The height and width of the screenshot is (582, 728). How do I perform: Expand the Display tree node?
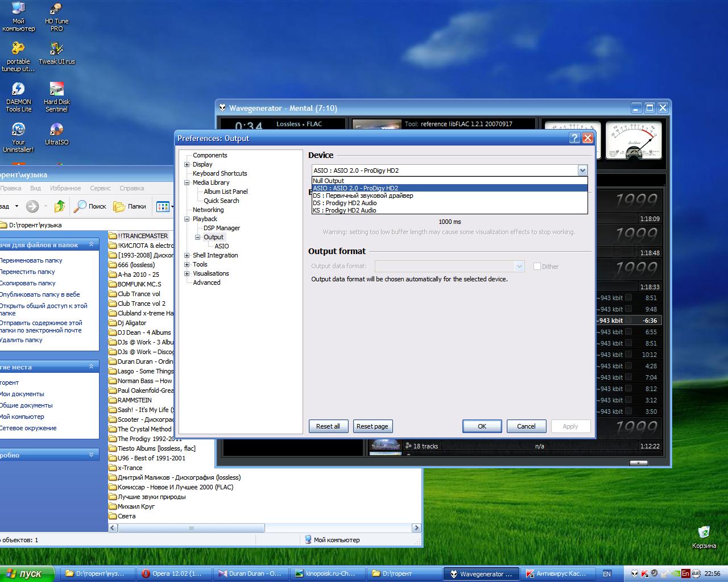click(x=187, y=164)
